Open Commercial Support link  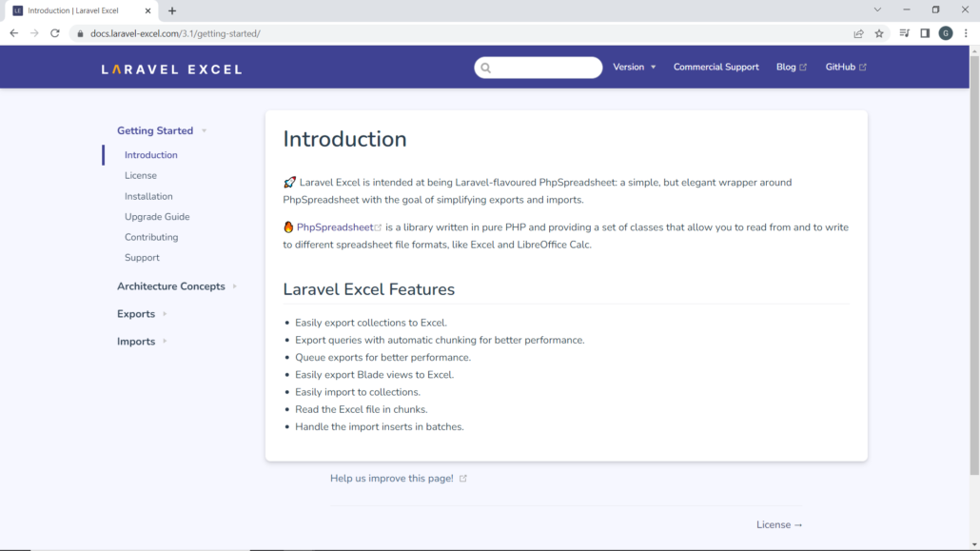(x=715, y=67)
